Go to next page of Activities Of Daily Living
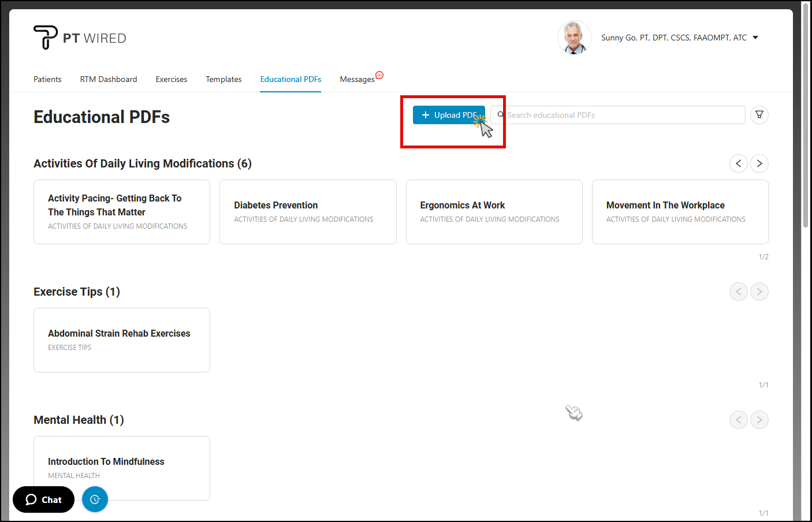812x522 pixels. tap(759, 163)
